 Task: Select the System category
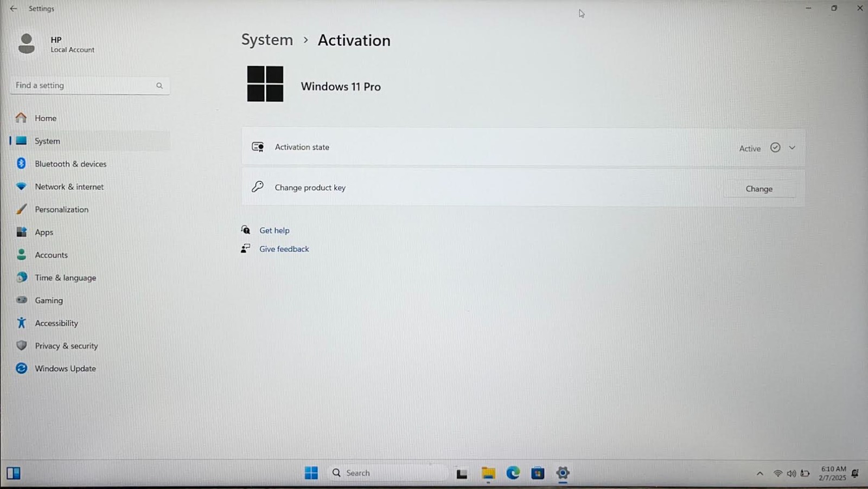pyautogui.click(x=90, y=141)
